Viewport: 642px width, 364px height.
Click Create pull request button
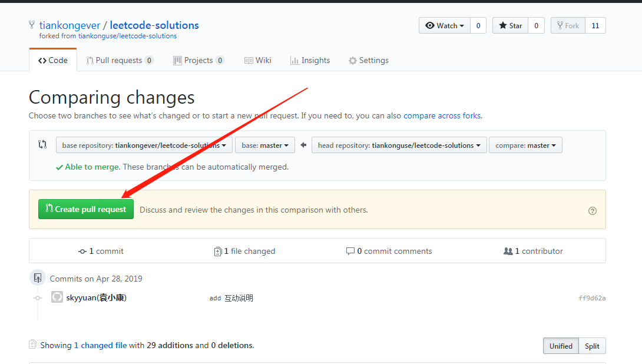[x=86, y=209]
